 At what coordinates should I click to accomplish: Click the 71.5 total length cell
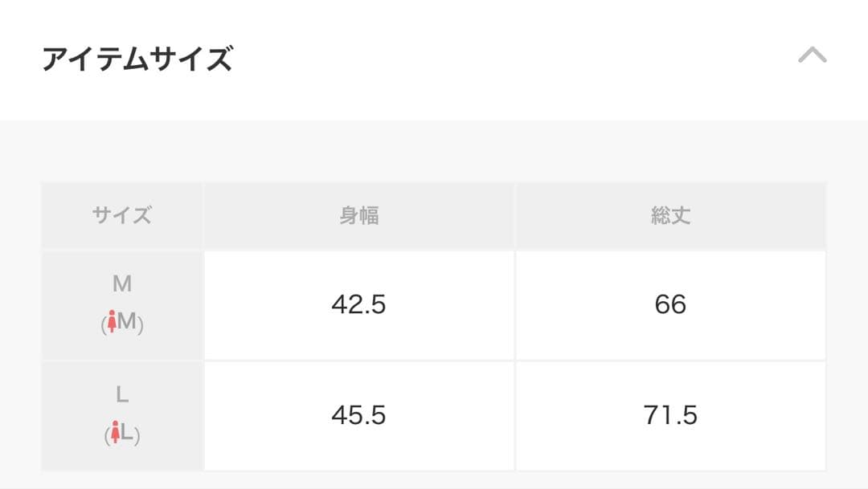670,415
